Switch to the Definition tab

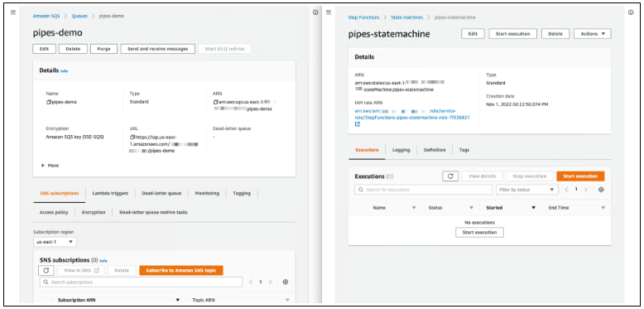435,150
